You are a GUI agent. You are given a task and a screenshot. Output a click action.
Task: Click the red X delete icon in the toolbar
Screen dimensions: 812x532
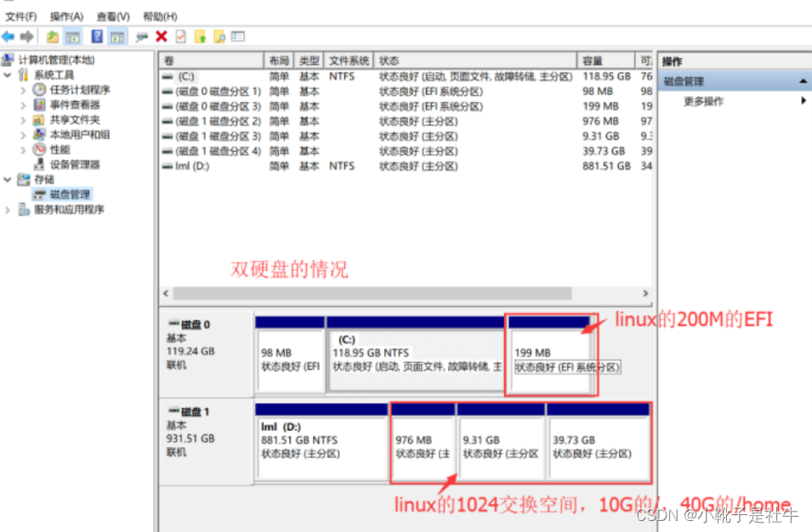[161, 37]
